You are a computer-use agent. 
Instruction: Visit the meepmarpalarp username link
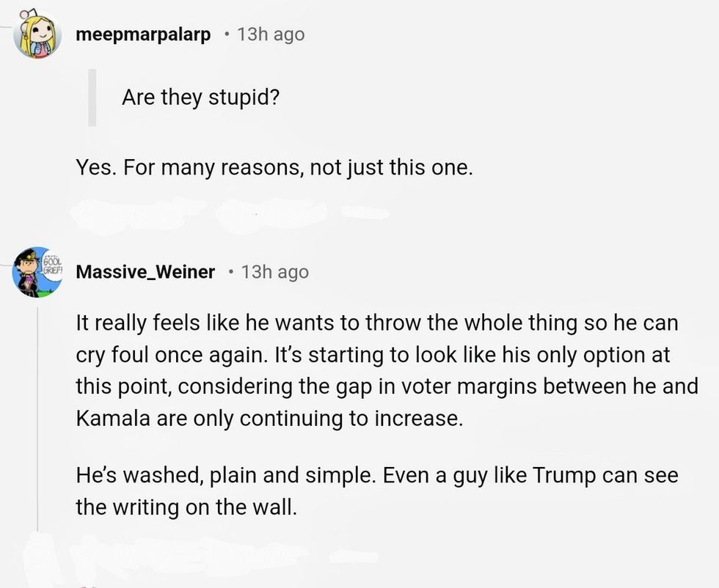pyautogui.click(x=143, y=34)
